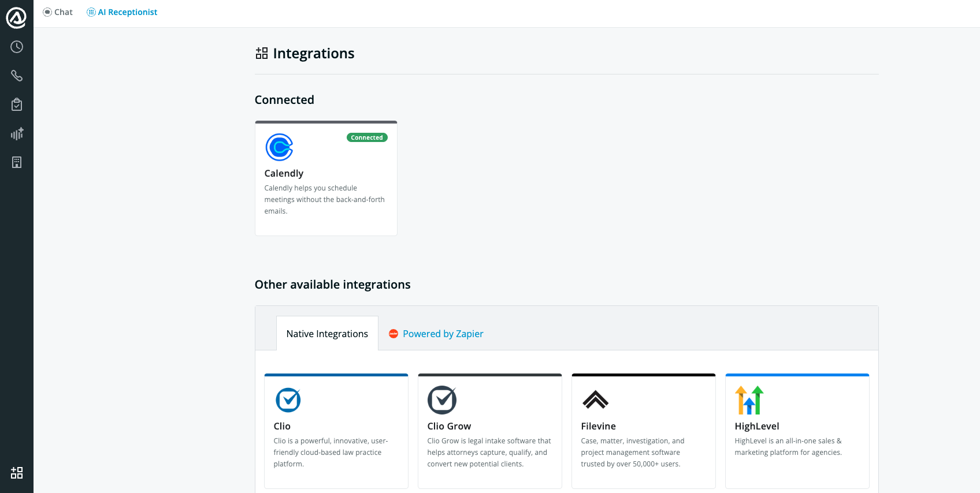
Task: Click the Connected section heading
Action: [x=284, y=100]
